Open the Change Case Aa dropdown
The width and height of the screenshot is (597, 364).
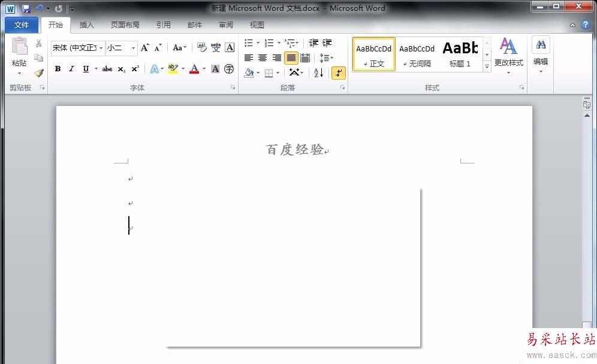tap(179, 47)
